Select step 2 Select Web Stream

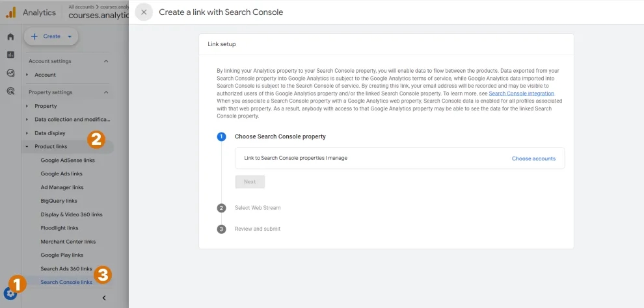coord(258,208)
